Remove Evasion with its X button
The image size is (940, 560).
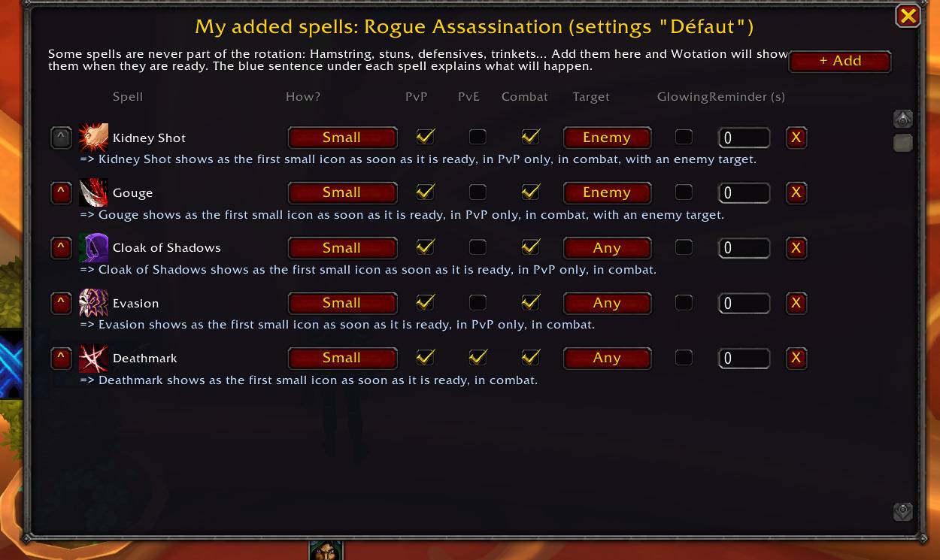(796, 303)
